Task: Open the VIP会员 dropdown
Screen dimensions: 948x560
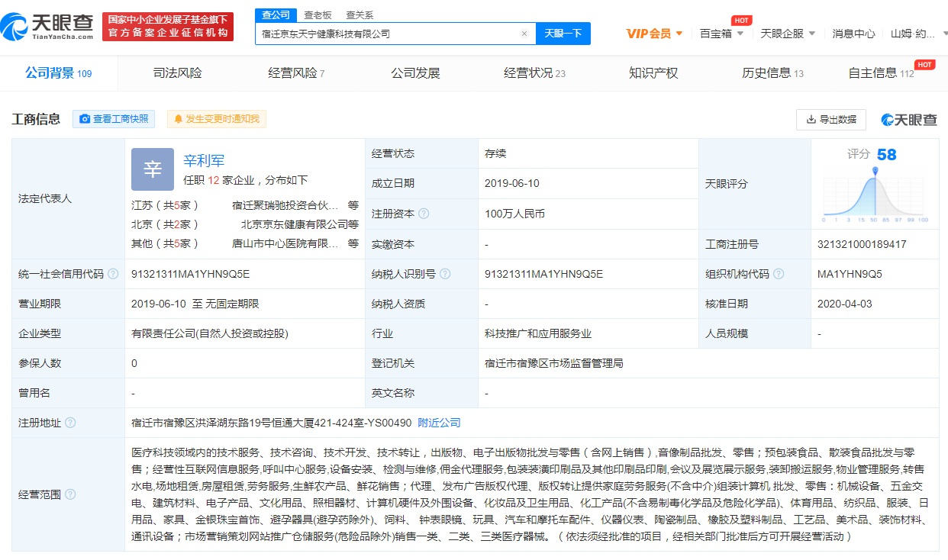Action: click(654, 34)
